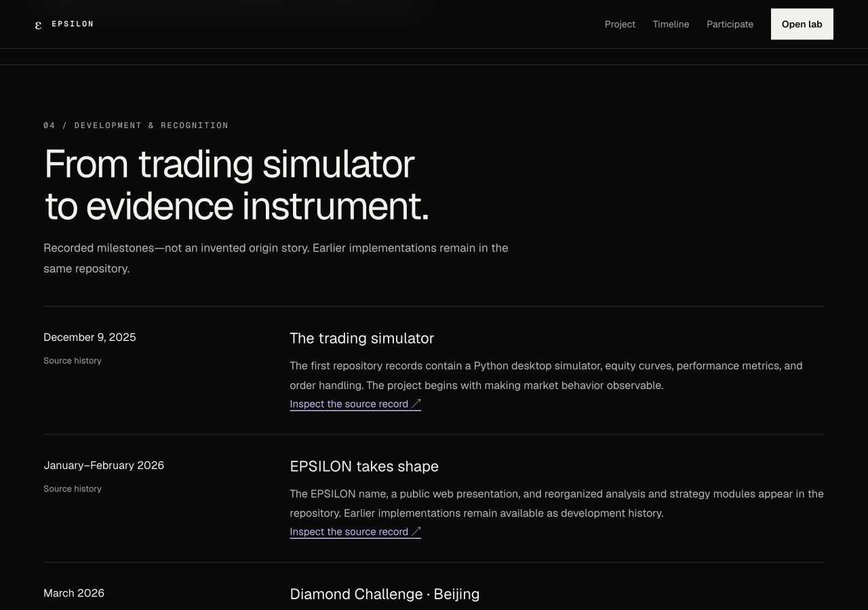Screen dimensions: 868x610
Task: Go to the Timeline nav item
Action: [x=671, y=24]
